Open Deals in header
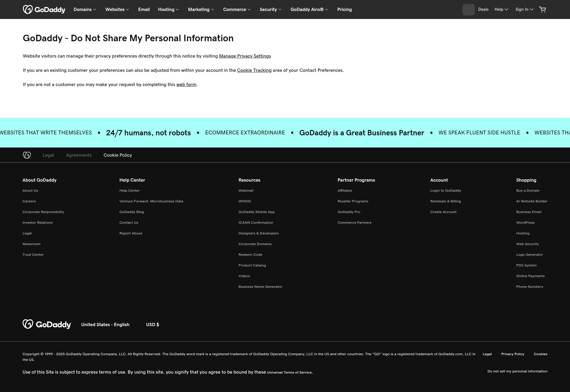The width and height of the screenshot is (570, 392). tap(483, 9)
